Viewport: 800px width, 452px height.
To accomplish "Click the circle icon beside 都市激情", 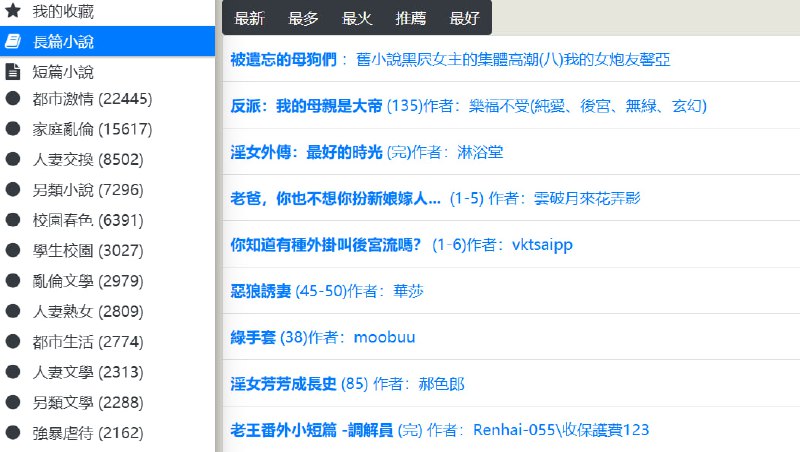I will (13, 98).
